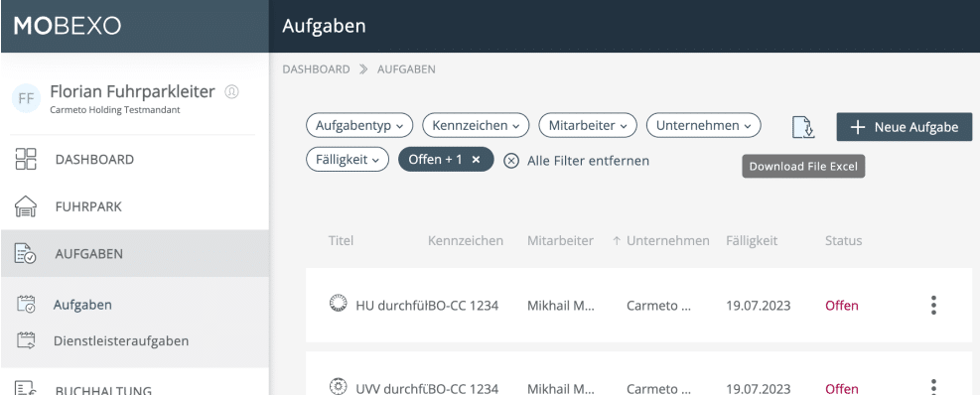This screenshot has width=980, height=395.
Task: Sort by Unternehmen column header
Action: coord(668,240)
